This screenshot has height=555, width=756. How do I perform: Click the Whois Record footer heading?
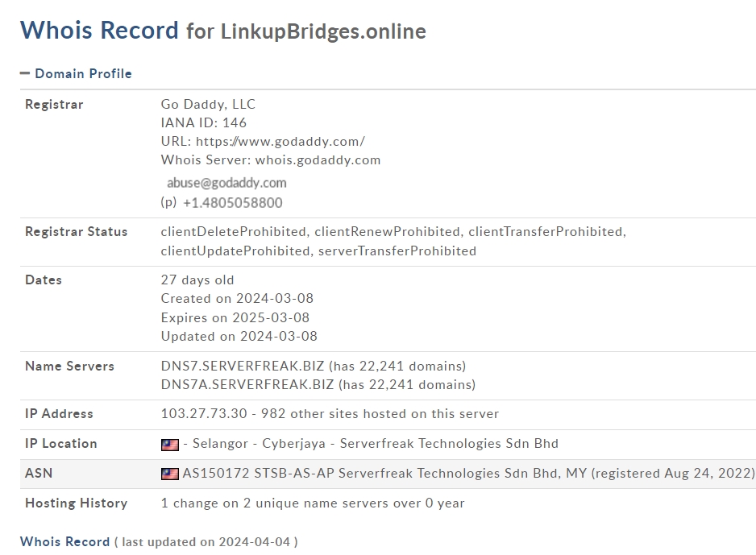pos(65,542)
